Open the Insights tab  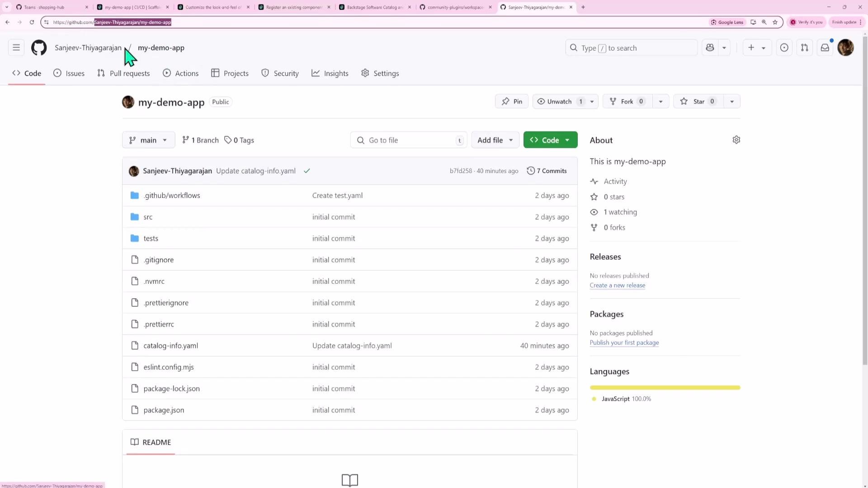pos(330,73)
